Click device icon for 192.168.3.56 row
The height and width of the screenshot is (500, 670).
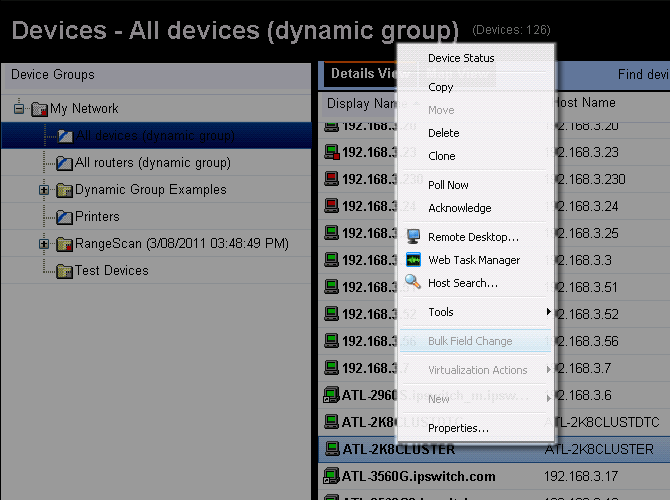coord(332,341)
